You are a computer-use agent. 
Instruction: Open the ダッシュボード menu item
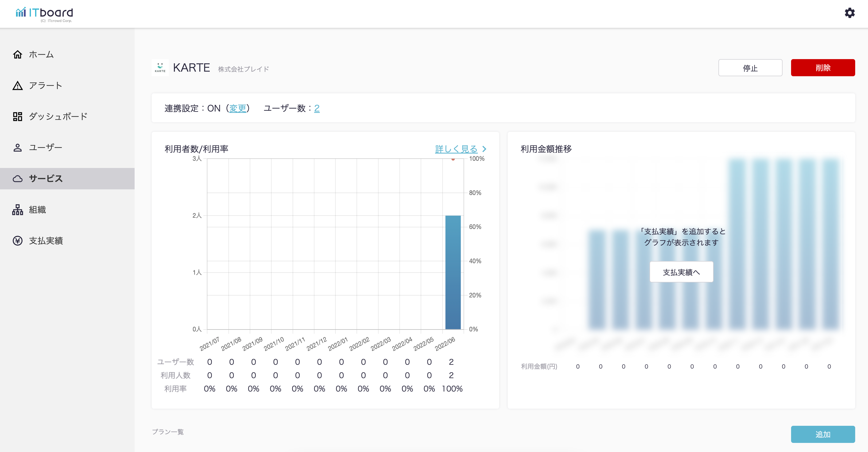[58, 117]
